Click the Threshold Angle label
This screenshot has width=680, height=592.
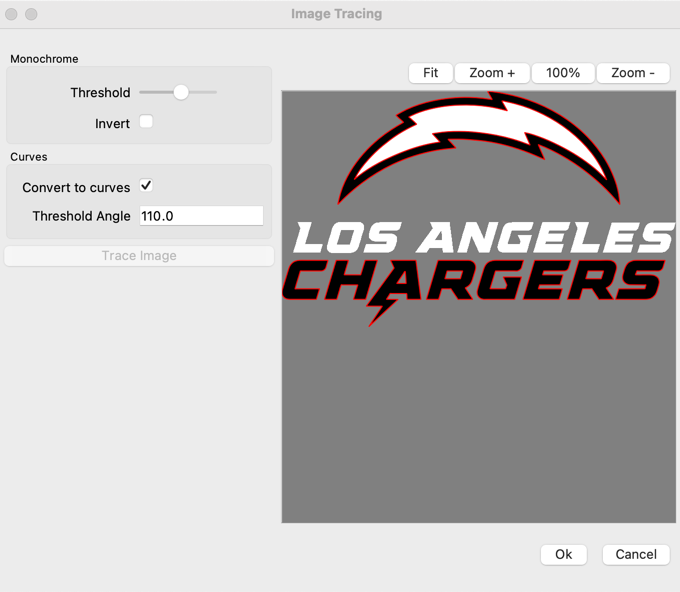coord(82,216)
